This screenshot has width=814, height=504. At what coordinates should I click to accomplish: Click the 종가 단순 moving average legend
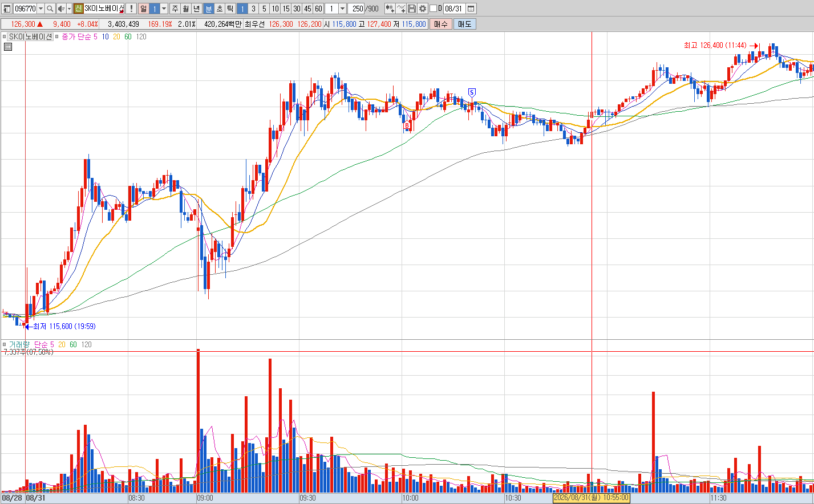coord(76,36)
